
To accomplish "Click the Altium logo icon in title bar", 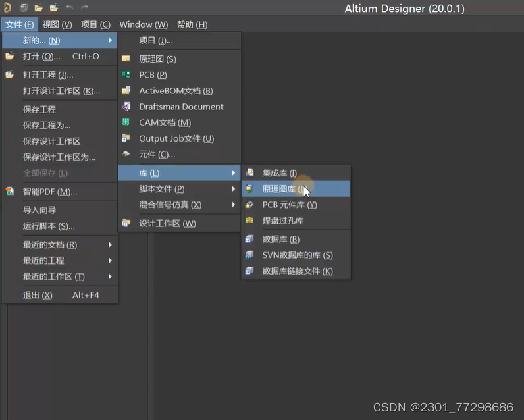I will click(7, 7).
